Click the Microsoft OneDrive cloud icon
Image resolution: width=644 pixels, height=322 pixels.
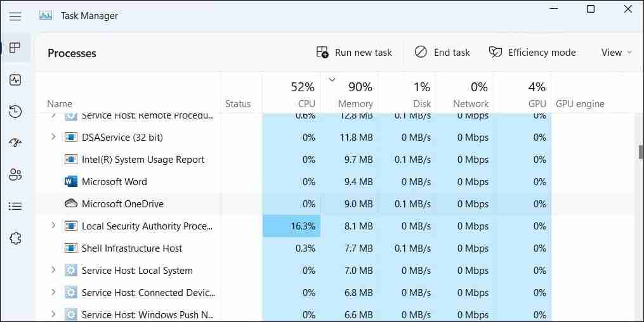71,203
